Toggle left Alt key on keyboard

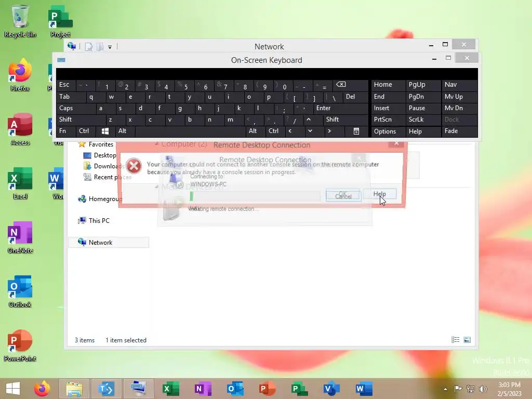tap(125, 131)
